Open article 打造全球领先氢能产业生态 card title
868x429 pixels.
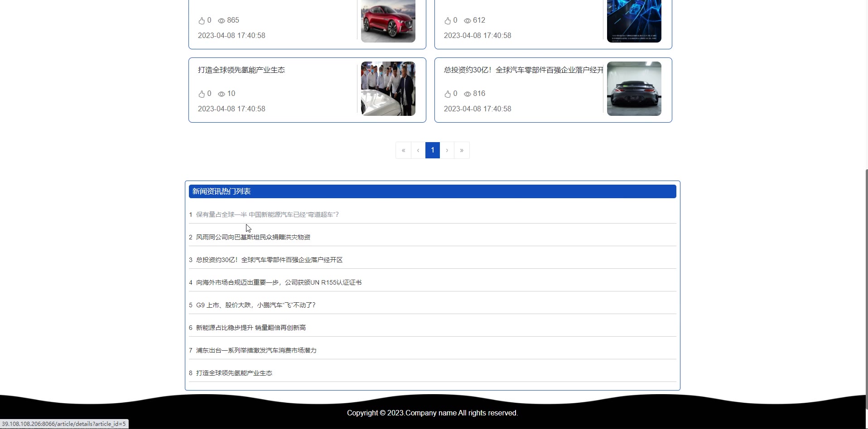[x=241, y=70]
